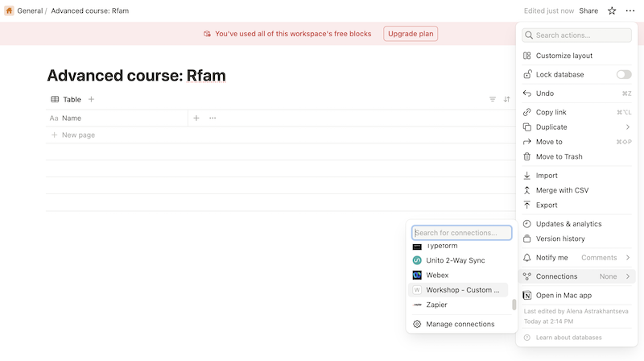Select Zapier connection
Screen dimensions: 644x361
point(458,305)
